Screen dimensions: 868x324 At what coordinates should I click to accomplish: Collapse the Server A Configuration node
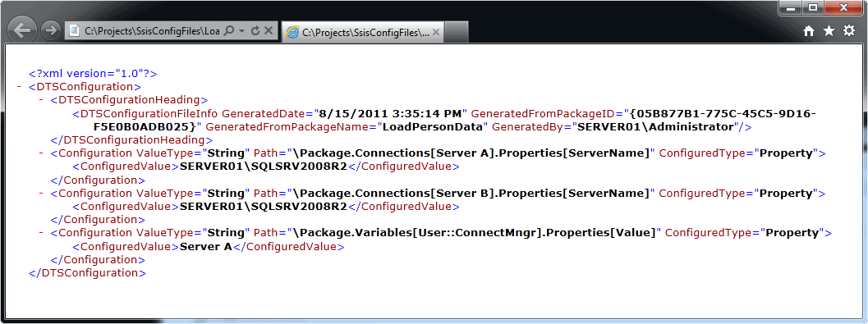(x=42, y=153)
